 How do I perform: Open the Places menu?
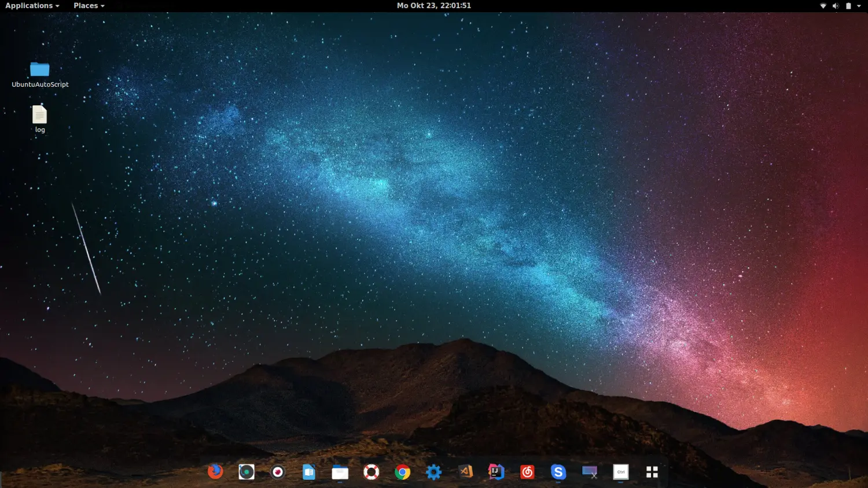[x=89, y=5]
